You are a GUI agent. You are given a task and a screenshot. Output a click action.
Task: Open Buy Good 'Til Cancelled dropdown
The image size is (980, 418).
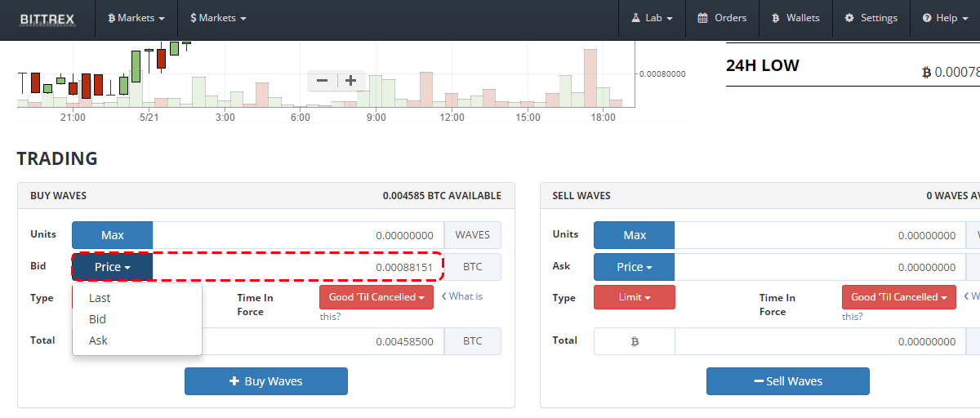click(x=376, y=297)
